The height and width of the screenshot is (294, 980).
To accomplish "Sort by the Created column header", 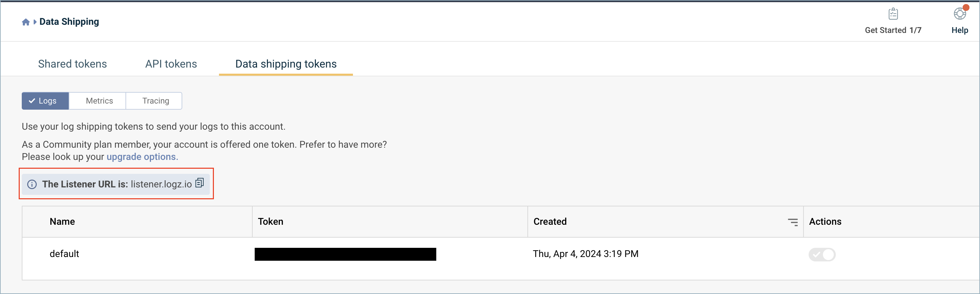I will (x=550, y=222).
